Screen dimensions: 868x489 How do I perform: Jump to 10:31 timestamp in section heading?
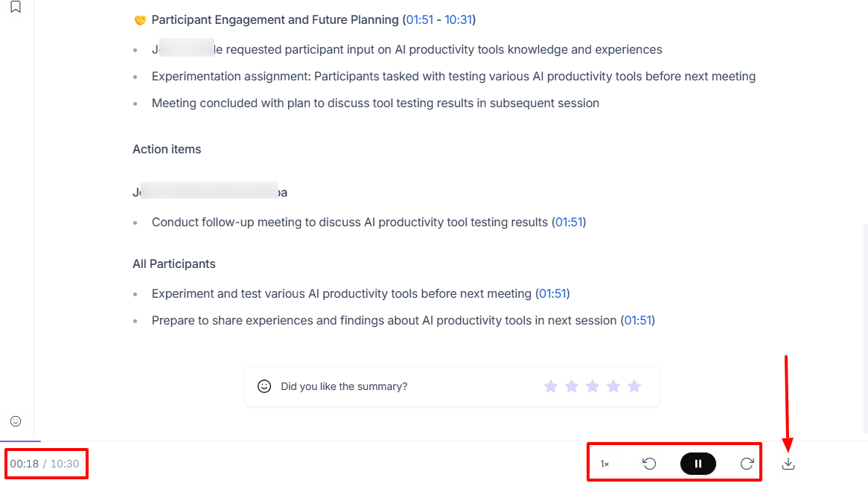click(459, 20)
